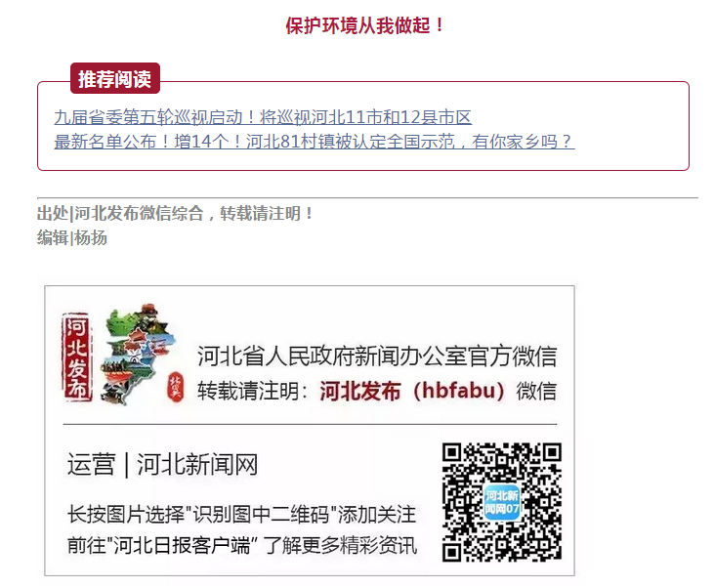The width and height of the screenshot is (714, 588).
Task: Click the 河北发布 red seal stamp
Action: pyautogui.click(x=76, y=357)
